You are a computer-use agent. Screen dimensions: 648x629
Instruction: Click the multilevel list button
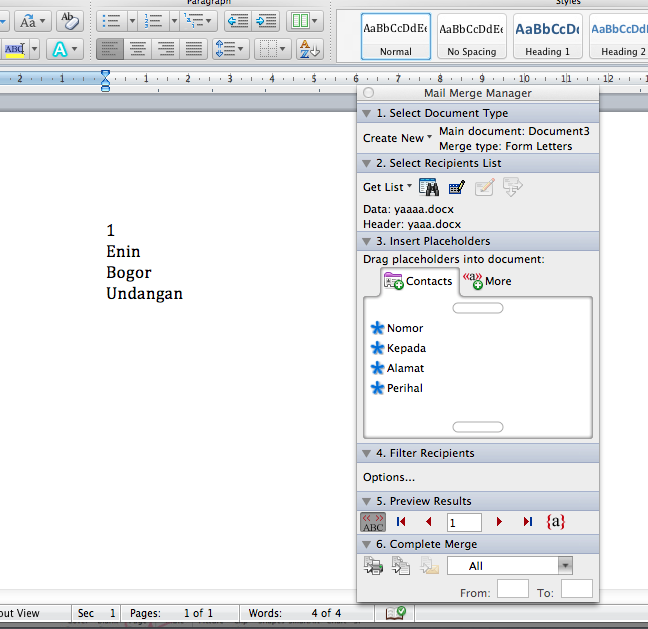coord(198,21)
